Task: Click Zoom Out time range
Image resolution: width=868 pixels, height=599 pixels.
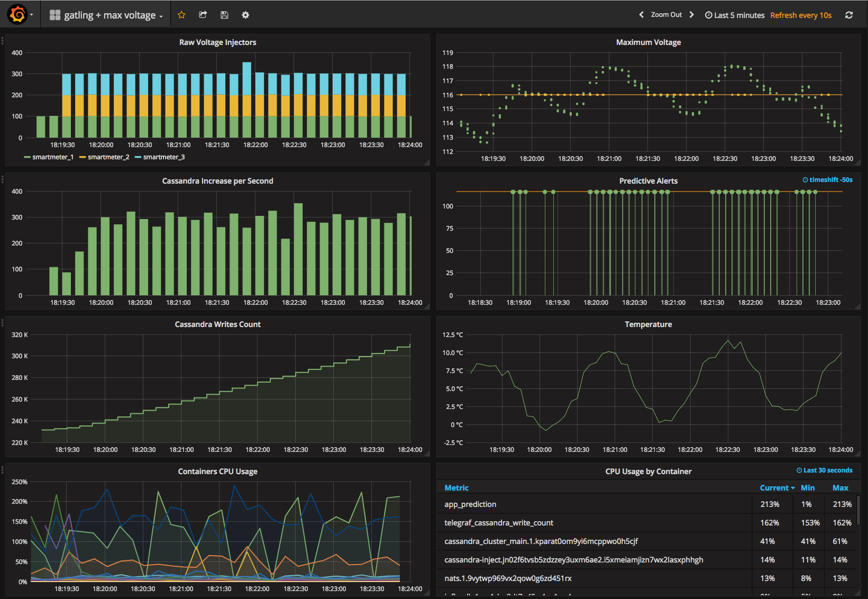Action: (666, 15)
